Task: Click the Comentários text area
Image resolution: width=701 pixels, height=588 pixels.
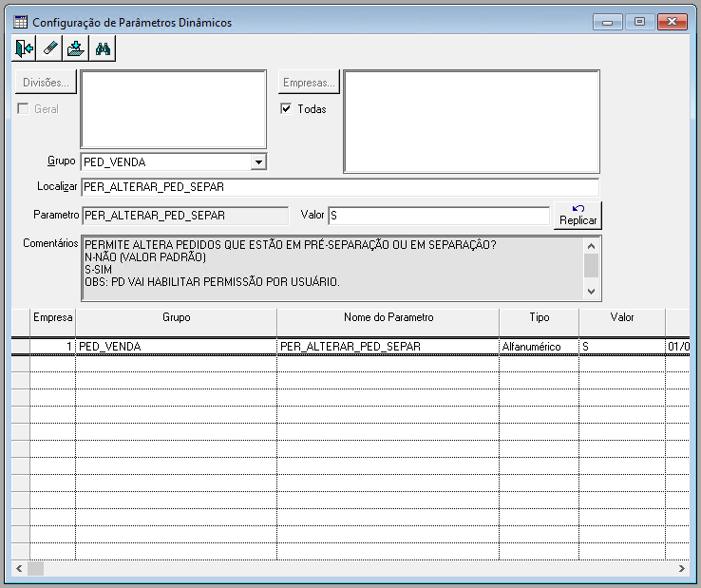Action: pos(332,268)
